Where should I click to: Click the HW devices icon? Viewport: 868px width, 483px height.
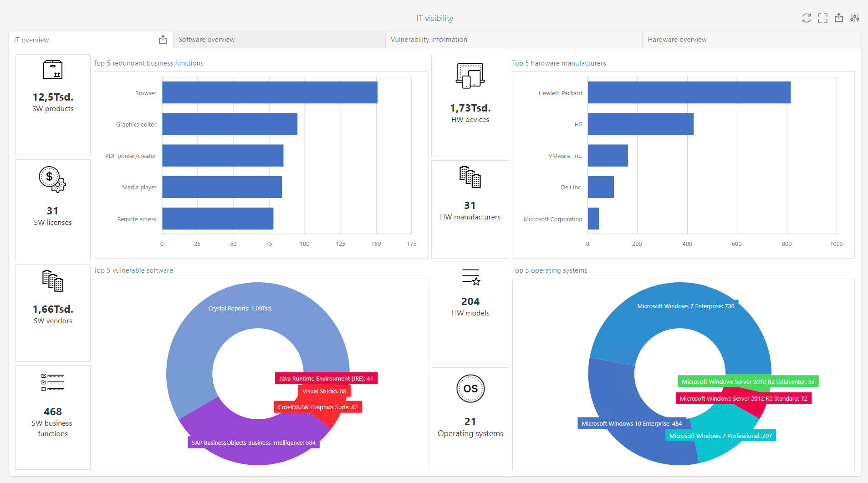point(470,76)
